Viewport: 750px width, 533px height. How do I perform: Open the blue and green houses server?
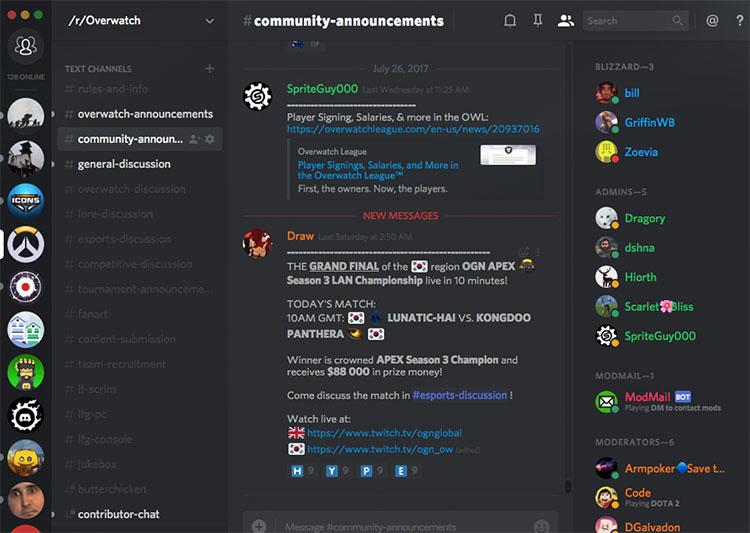click(25, 330)
